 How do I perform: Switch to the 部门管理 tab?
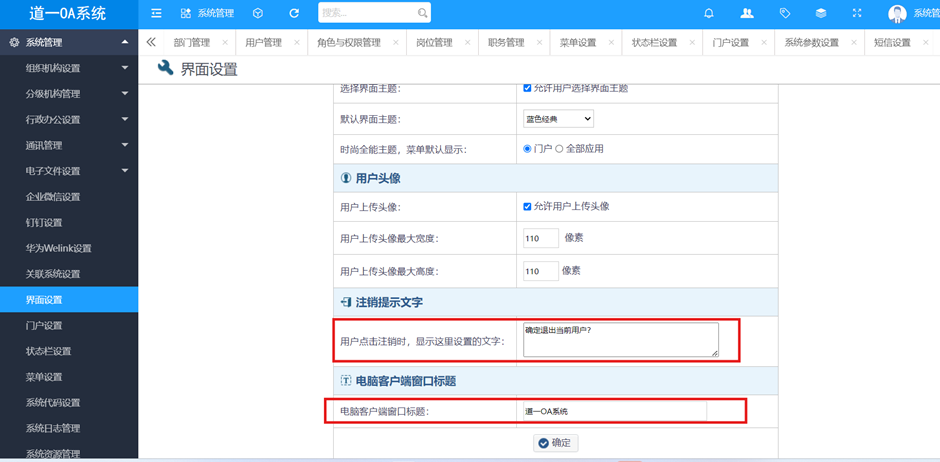coord(192,43)
